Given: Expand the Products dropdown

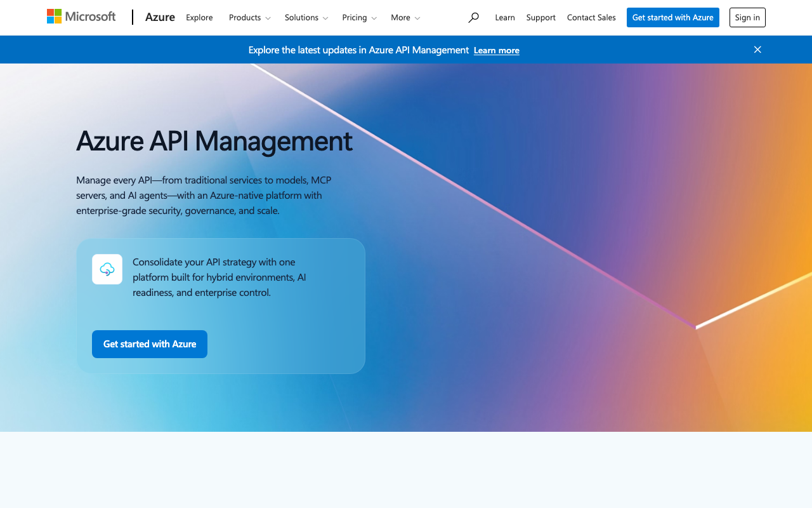Looking at the screenshot, I should [250, 18].
